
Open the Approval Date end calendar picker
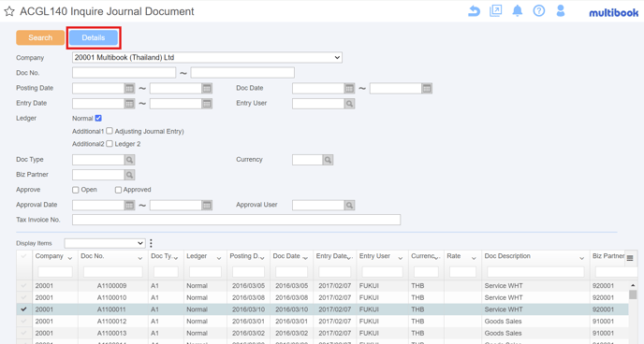(207, 205)
